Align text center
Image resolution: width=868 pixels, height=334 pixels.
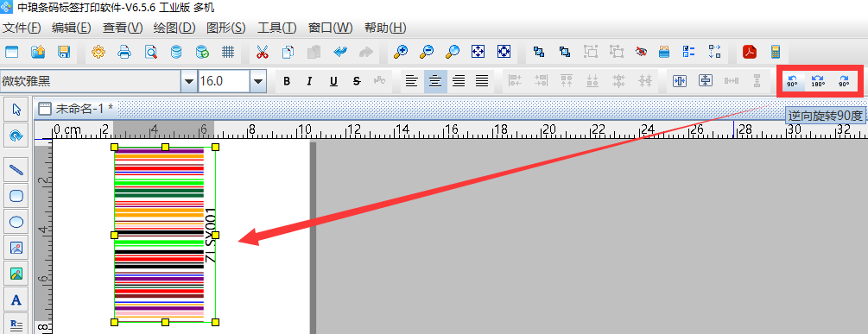tap(435, 81)
